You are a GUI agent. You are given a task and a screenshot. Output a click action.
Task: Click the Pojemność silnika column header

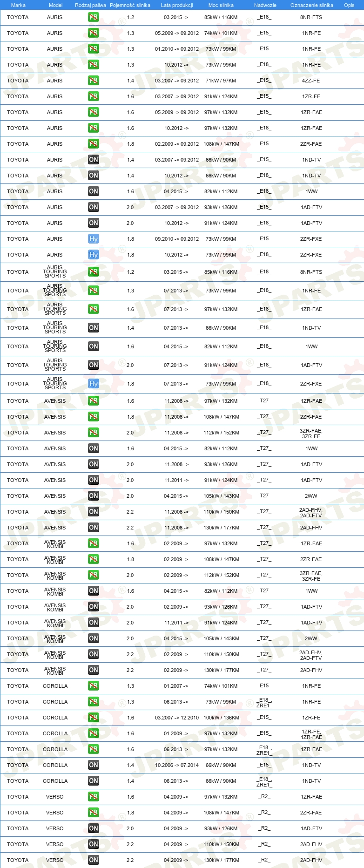pyautogui.click(x=130, y=5)
